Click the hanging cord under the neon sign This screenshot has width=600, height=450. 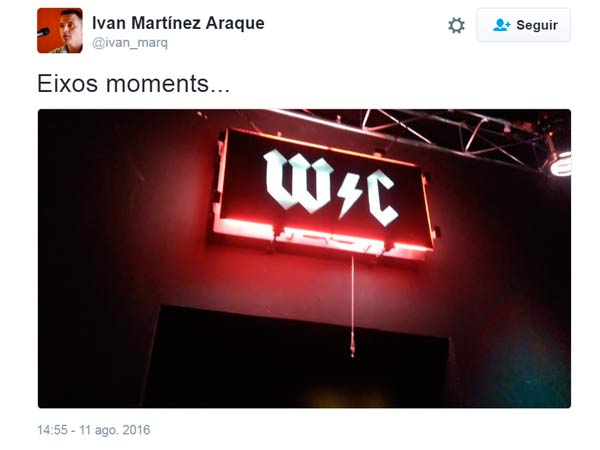(x=352, y=306)
